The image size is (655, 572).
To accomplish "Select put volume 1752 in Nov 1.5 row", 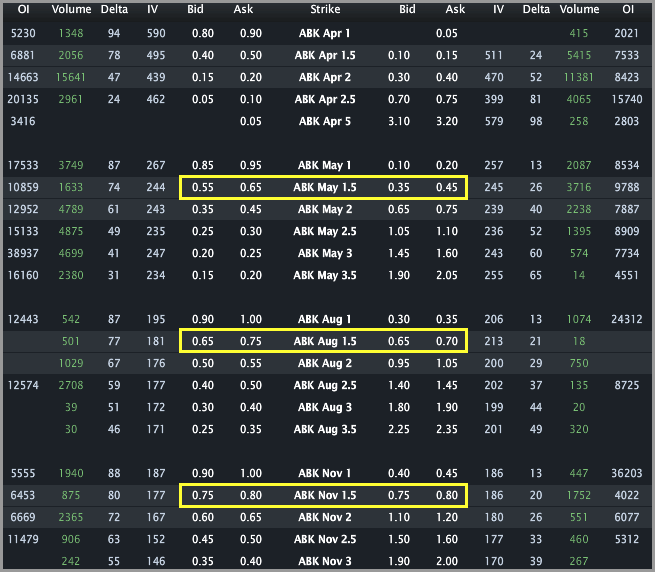I will point(579,496).
